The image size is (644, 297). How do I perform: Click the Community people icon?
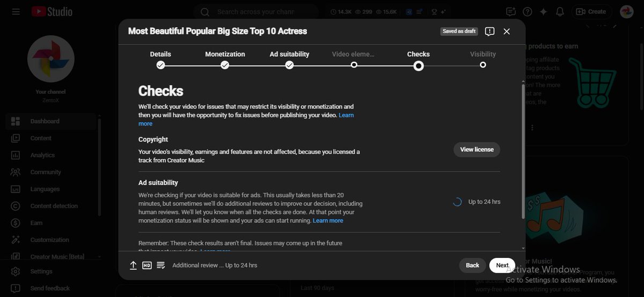click(x=16, y=172)
